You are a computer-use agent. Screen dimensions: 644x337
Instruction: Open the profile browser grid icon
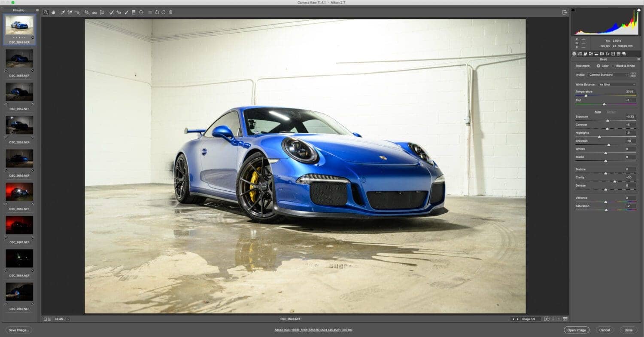point(633,75)
